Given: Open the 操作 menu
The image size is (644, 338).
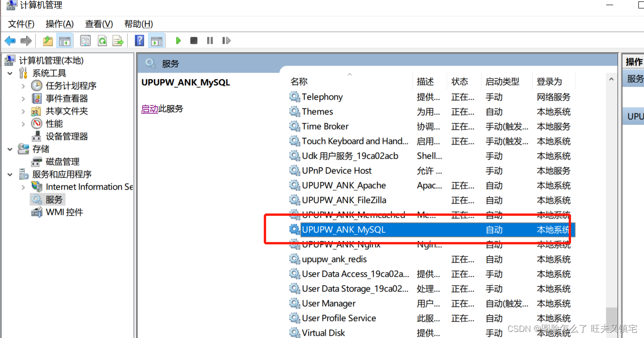Looking at the screenshot, I should tap(59, 23).
